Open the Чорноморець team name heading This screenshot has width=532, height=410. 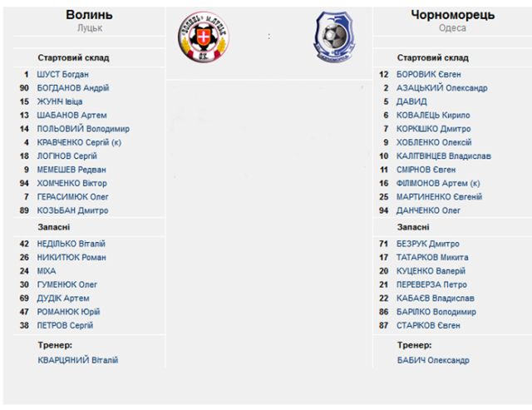tap(452, 15)
